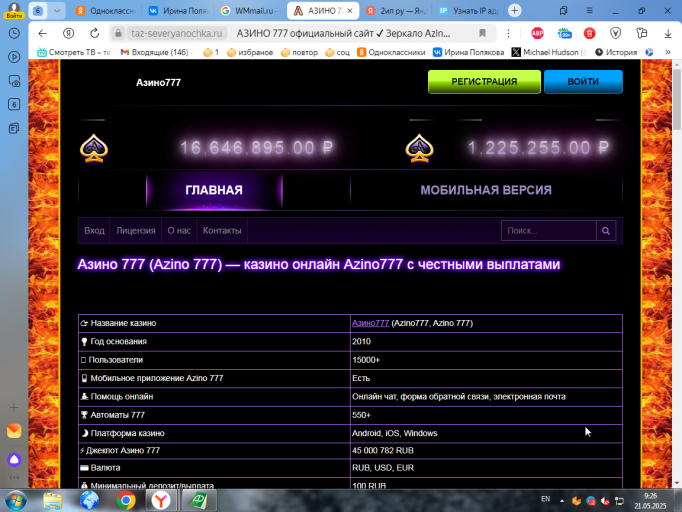Follow the Азино777 link in table

370,323
